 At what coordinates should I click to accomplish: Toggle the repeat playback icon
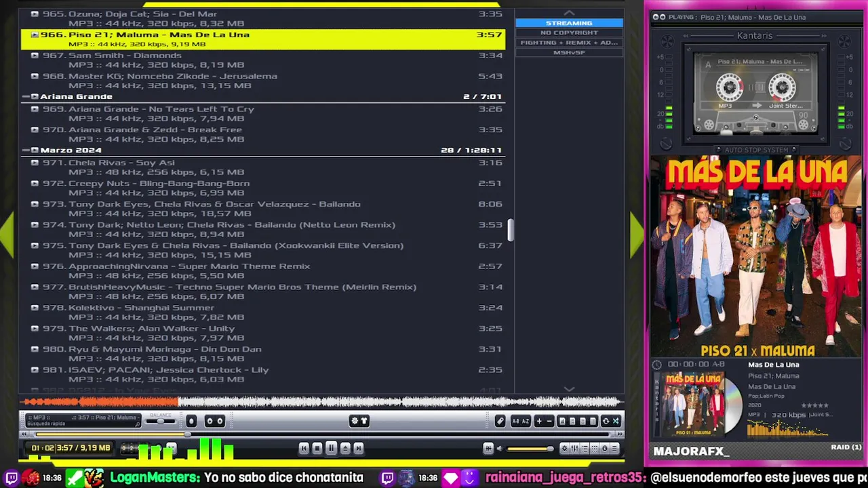pyautogui.click(x=606, y=421)
